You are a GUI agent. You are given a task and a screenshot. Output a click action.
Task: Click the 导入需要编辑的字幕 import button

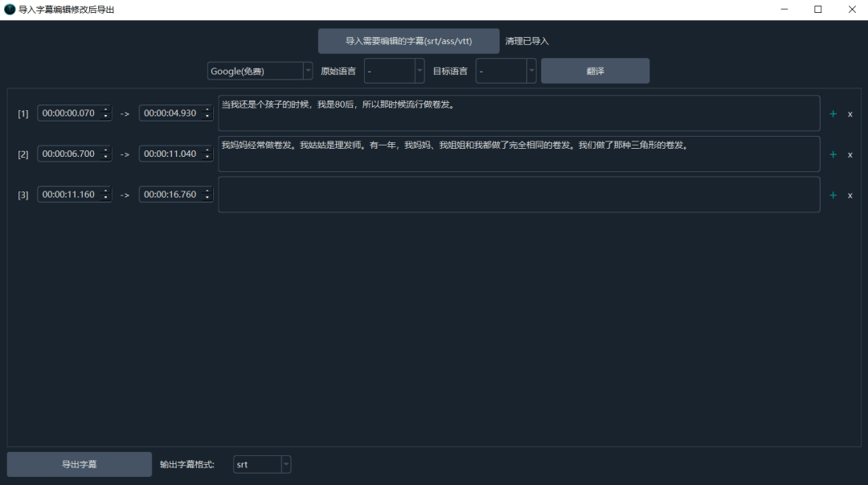[x=408, y=41]
